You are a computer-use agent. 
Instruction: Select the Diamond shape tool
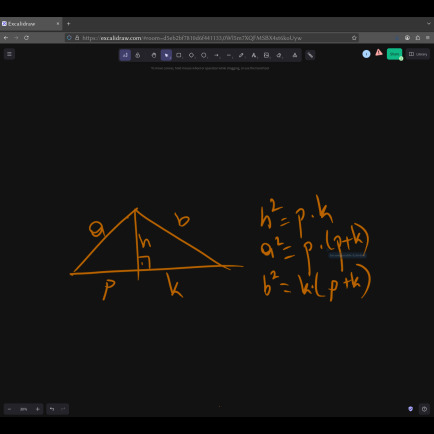tap(191, 55)
